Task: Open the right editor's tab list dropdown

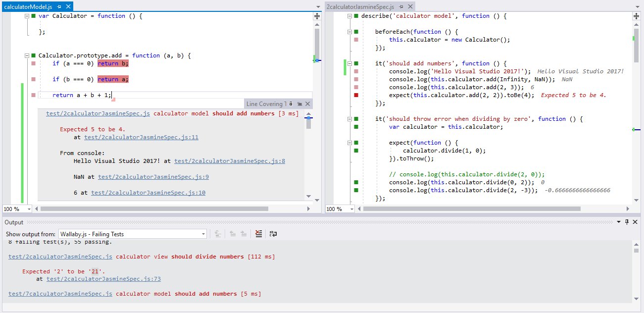Action: click(637, 7)
